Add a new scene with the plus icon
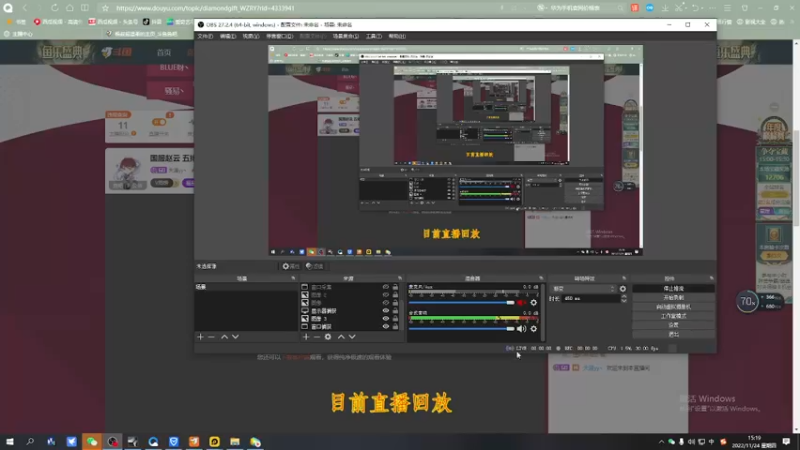800x450 pixels. 200,337
